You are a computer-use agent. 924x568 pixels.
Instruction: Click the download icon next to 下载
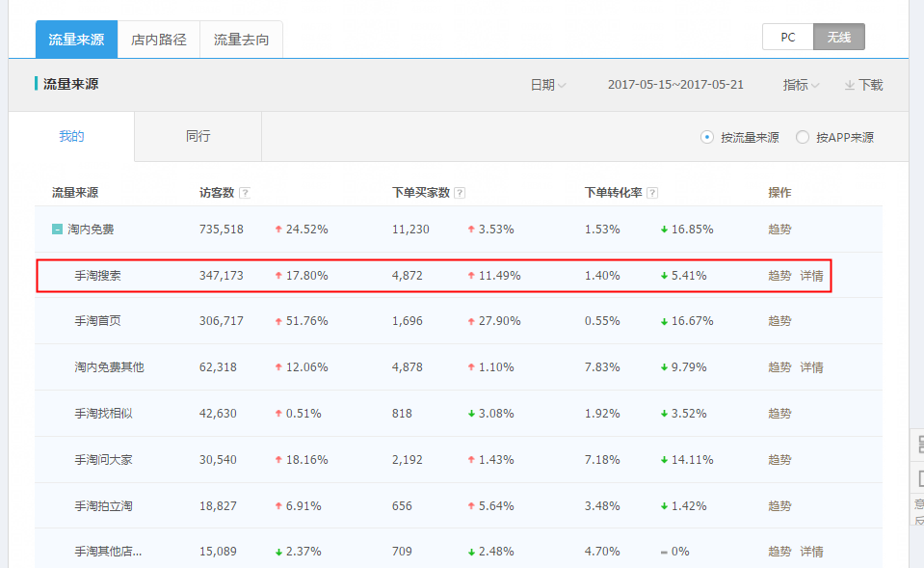[x=848, y=85]
